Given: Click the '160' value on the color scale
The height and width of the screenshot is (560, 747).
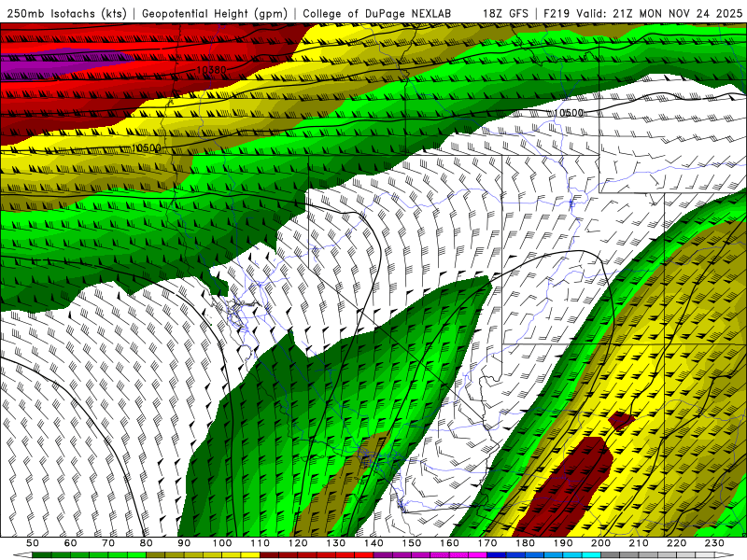Looking at the screenshot, I should [449, 543].
